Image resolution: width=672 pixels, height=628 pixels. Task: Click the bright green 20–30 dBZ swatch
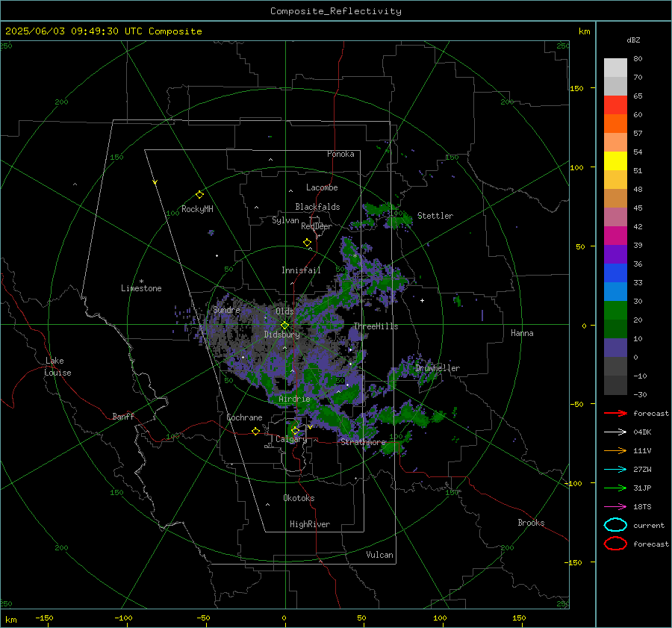[615, 311]
